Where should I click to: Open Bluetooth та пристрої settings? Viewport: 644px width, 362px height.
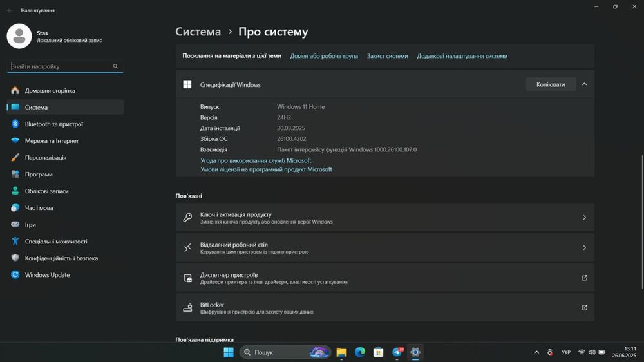65,124
